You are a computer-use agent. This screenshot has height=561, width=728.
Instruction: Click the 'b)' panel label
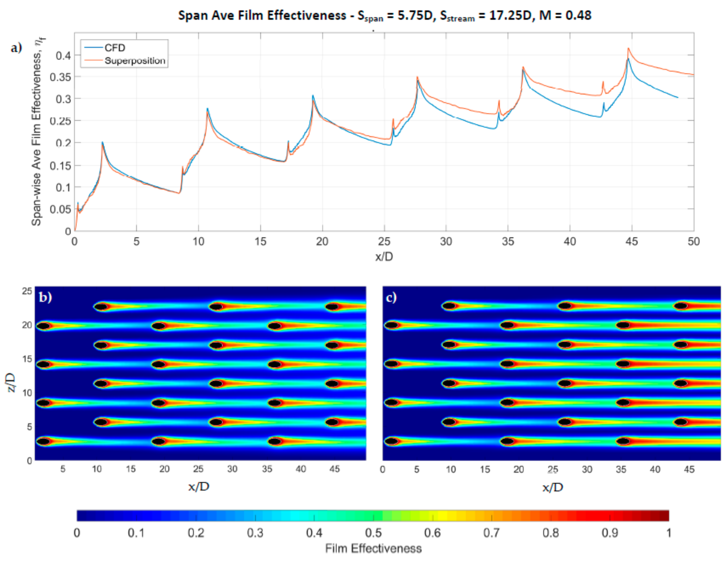point(45,297)
